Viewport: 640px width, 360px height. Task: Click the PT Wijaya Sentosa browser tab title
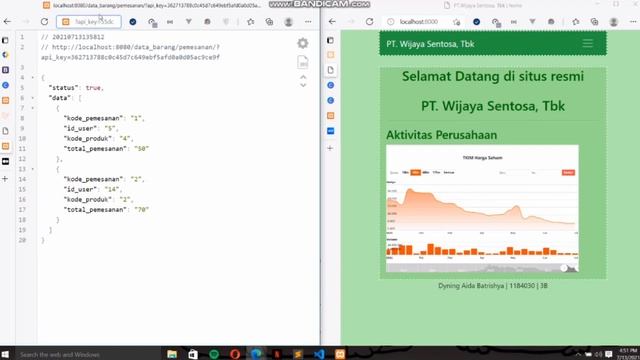488,5
